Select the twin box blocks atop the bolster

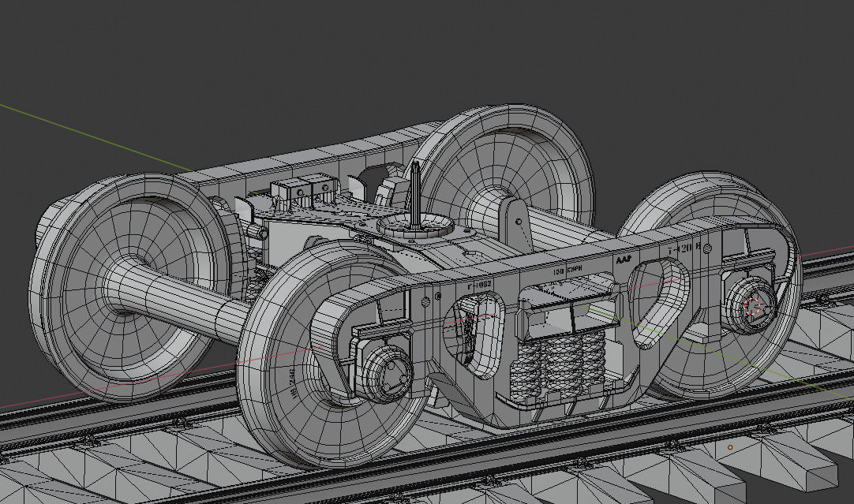[302, 189]
